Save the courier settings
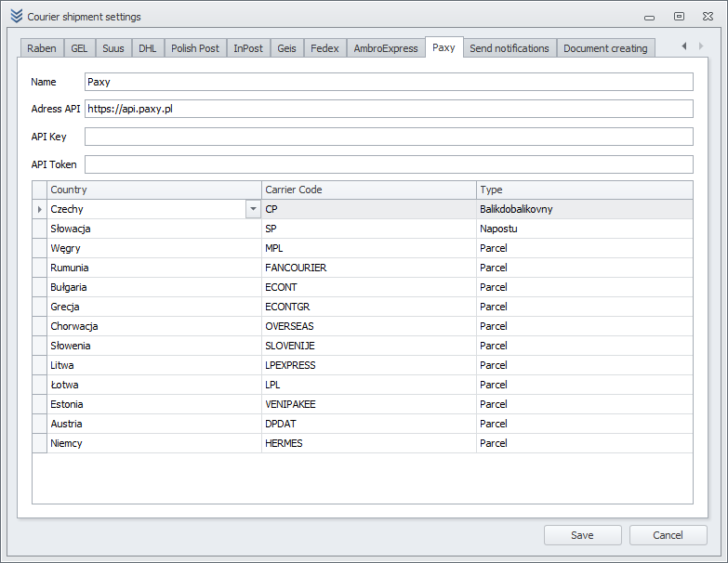 (x=582, y=535)
